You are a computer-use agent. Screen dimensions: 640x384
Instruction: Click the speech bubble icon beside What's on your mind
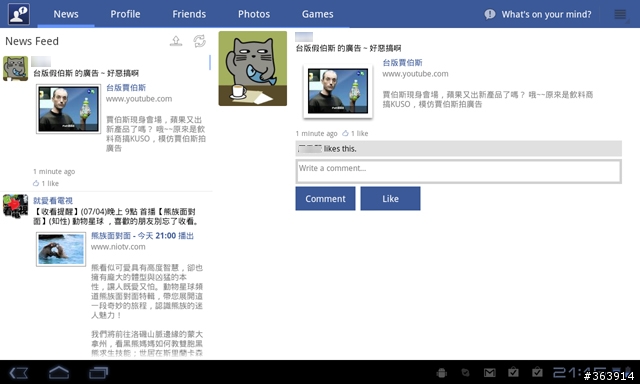[490, 14]
